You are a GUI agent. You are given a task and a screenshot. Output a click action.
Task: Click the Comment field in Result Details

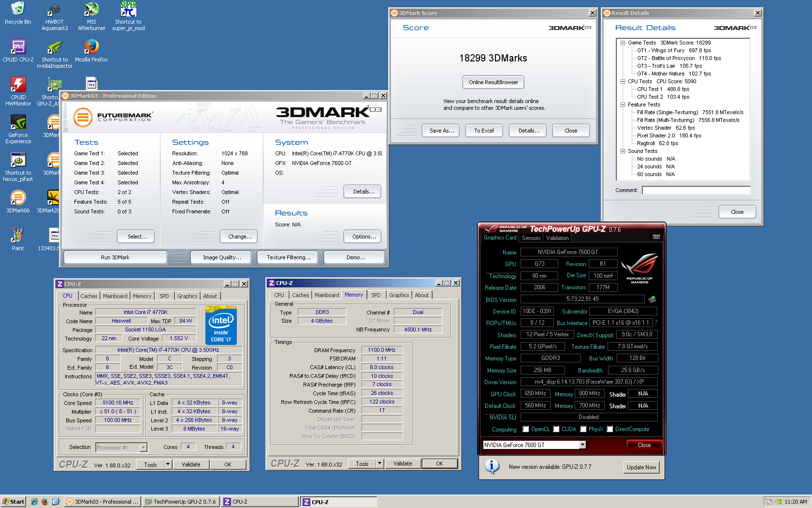696,190
